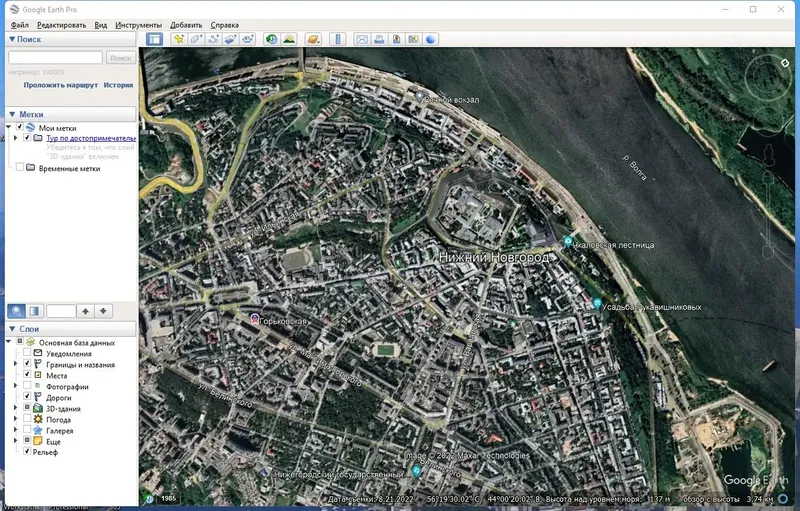Viewport: 800px width, 511px height.
Task: Toggle the sunlight across landscape icon
Action: pyautogui.click(x=289, y=39)
